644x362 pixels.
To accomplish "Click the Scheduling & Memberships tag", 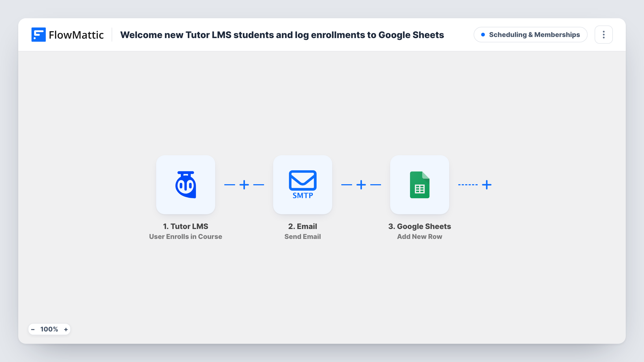I will (x=530, y=35).
